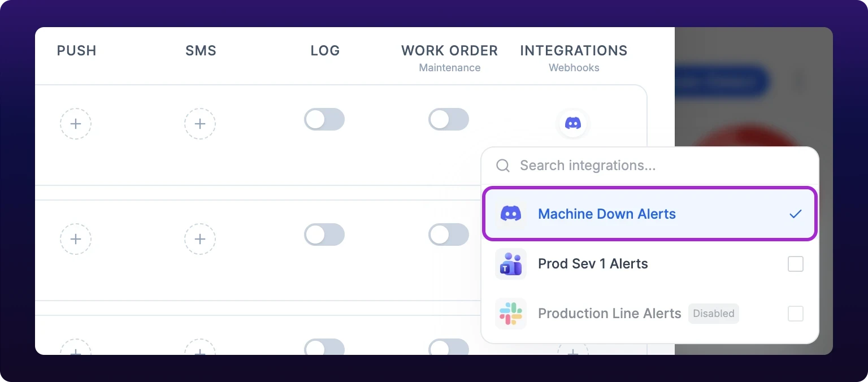This screenshot has width=868, height=382.
Task: Select the Prod Sev 1 Alerts entry
Action: [649, 264]
